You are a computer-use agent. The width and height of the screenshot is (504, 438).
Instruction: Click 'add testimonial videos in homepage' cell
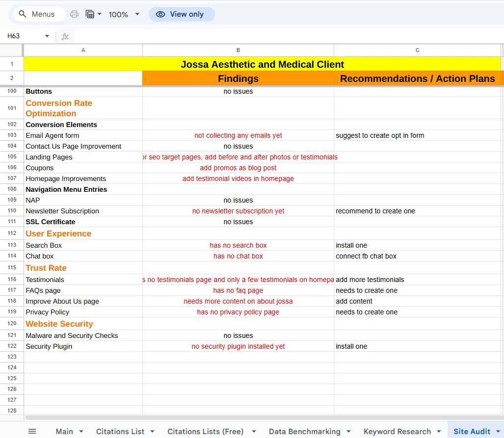[238, 179]
